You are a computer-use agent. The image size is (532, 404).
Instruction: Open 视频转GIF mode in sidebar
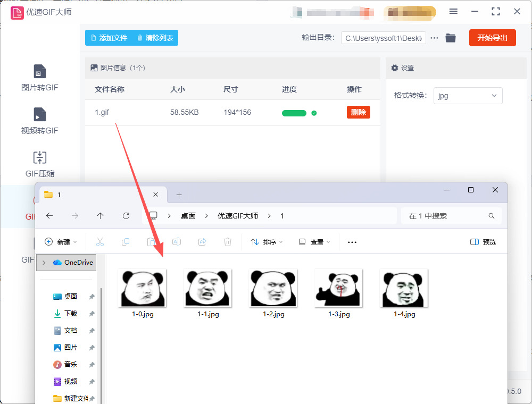pyautogui.click(x=40, y=121)
